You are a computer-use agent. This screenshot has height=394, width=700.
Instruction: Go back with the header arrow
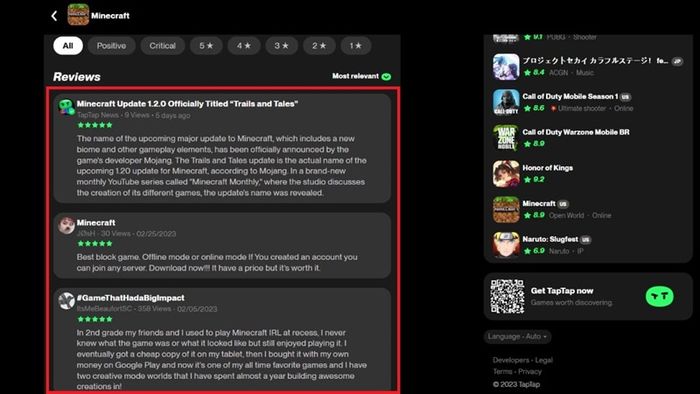(x=54, y=16)
